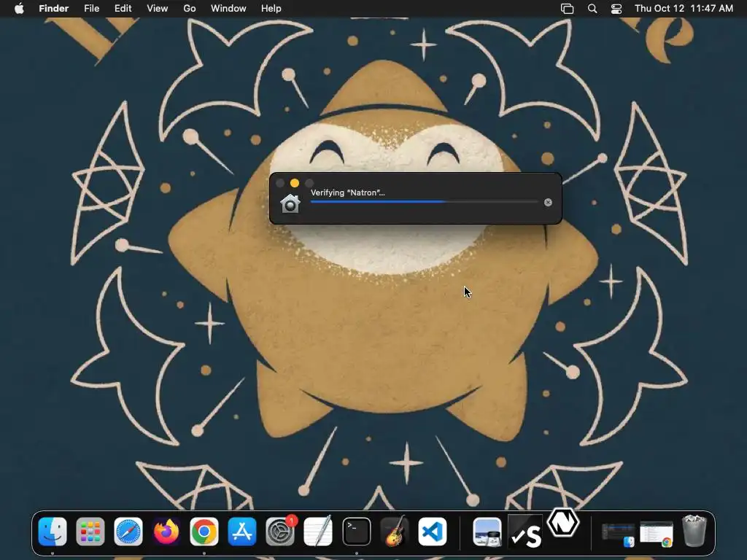Open Preview app in the Dock
This screenshot has width=747, height=560.
[487, 532]
